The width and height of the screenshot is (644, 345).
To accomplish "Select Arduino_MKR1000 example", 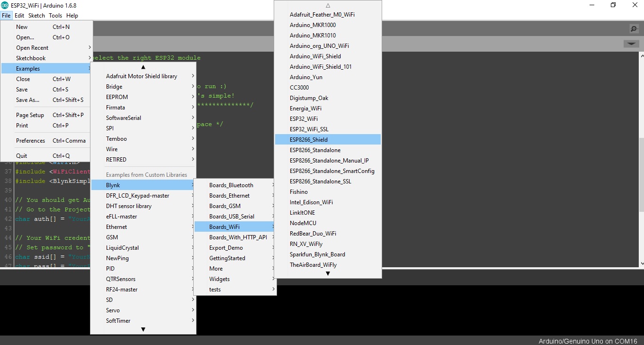I will pos(328,25).
